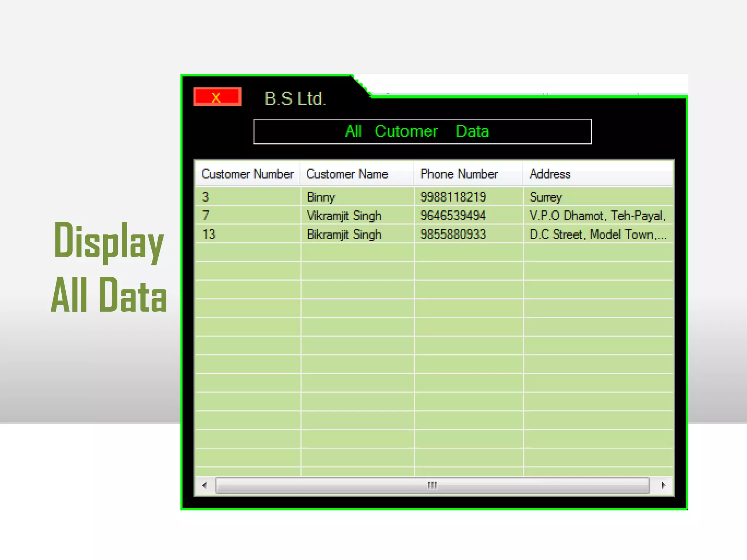Image resolution: width=747 pixels, height=560 pixels.
Task: Click the Surrey address cell
Action: 546,197
